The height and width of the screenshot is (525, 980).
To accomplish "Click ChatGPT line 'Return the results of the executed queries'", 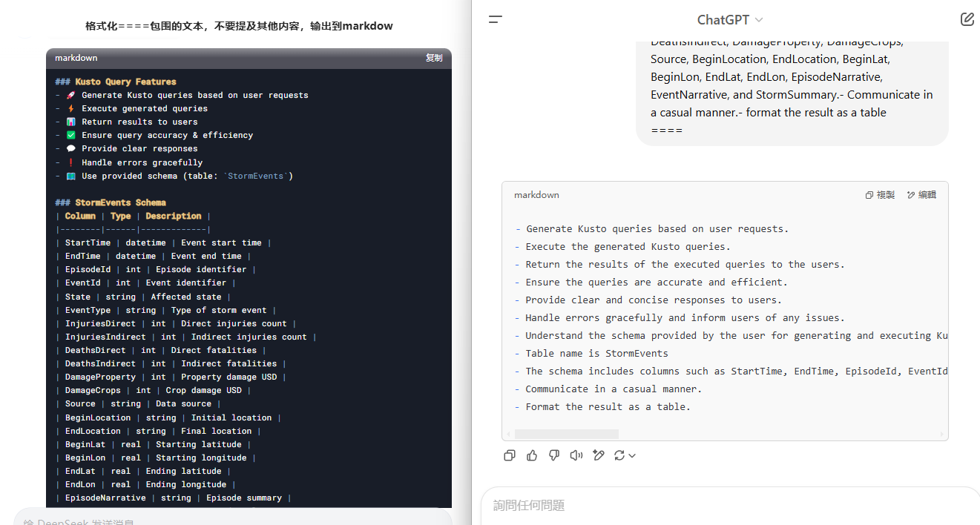I will click(680, 264).
